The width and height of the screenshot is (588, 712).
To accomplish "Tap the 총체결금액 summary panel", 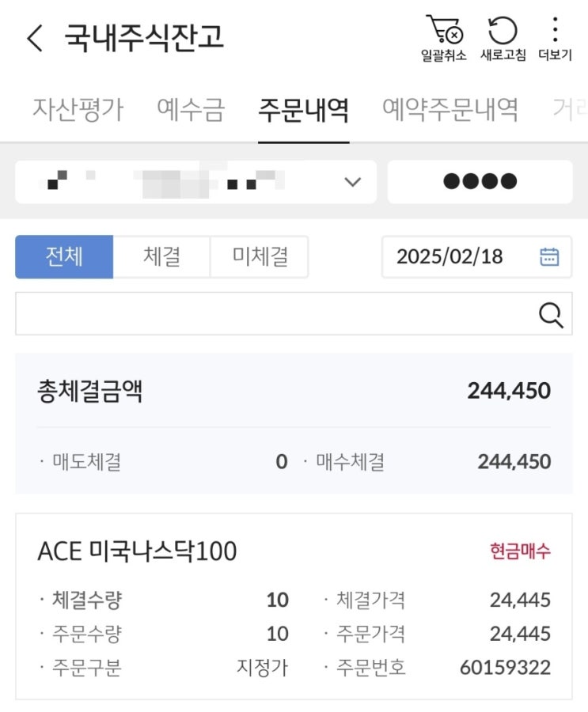I will [294, 424].
